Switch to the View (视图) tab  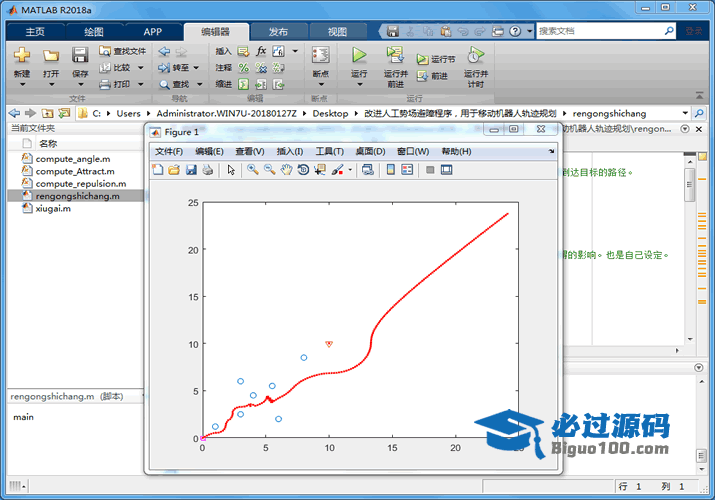point(337,31)
